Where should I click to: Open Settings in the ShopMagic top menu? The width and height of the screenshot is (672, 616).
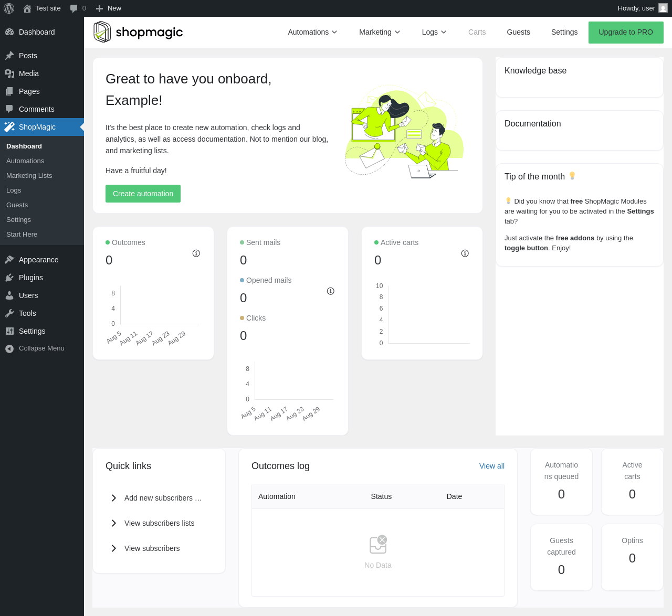coord(564,32)
